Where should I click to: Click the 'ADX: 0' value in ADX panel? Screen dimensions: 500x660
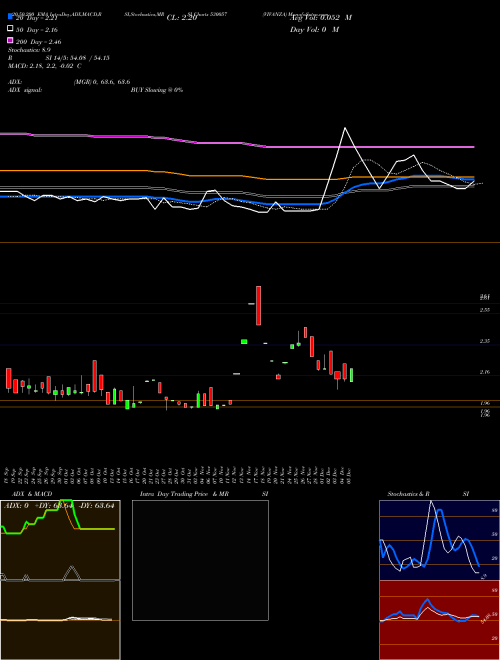(16, 506)
